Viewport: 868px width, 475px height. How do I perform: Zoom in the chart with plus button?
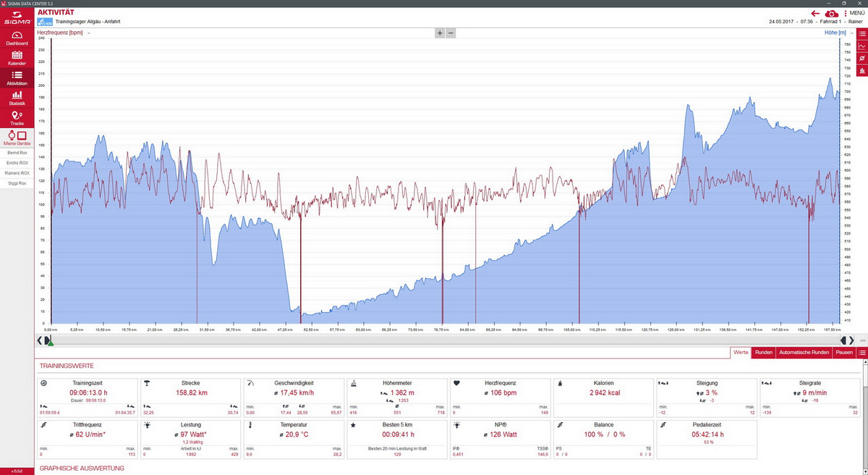(x=439, y=33)
